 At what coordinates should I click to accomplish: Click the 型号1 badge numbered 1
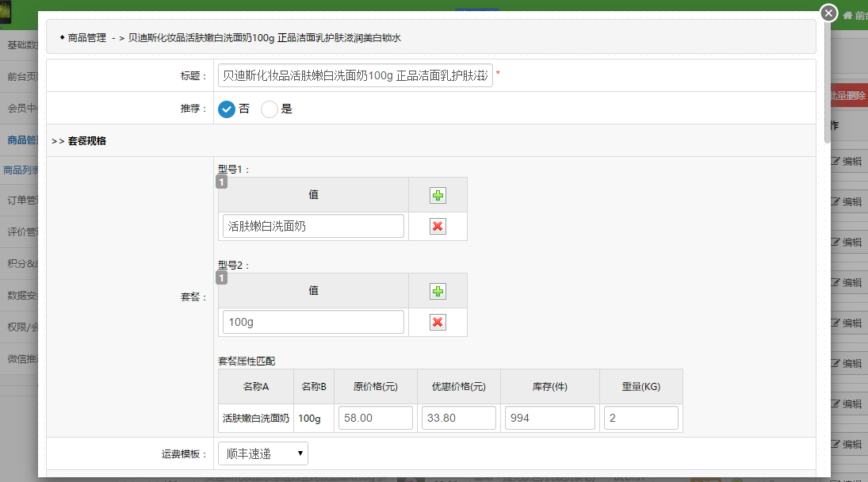coord(221,182)
